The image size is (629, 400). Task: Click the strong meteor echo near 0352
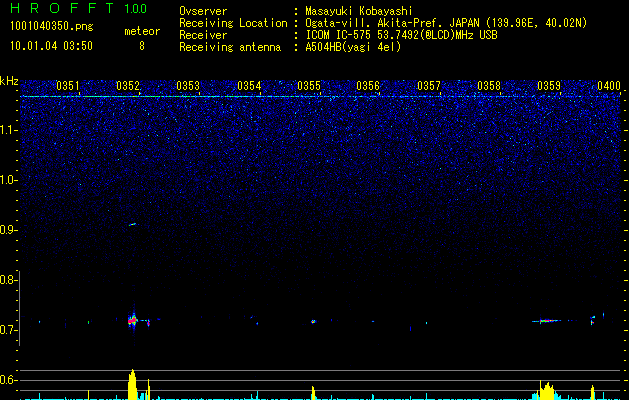click(132, 321)
